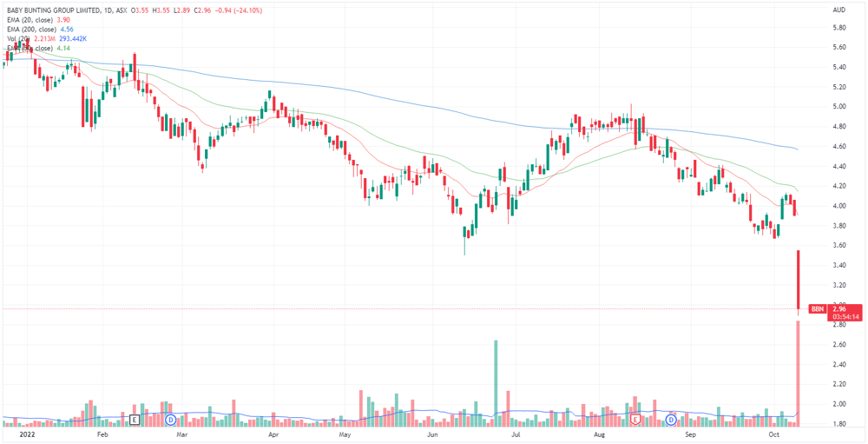Click the Feb time axis label

[102, 436]
